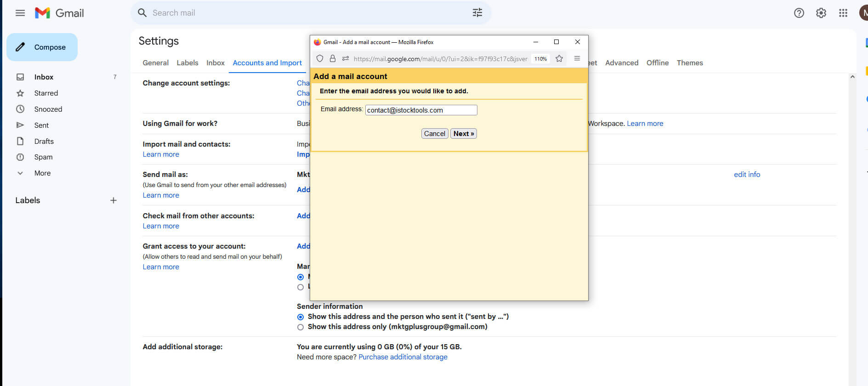This screenshot has width=868, height=386.
Task: Switch to the Offline settings tab
Action: click(658, 62)
